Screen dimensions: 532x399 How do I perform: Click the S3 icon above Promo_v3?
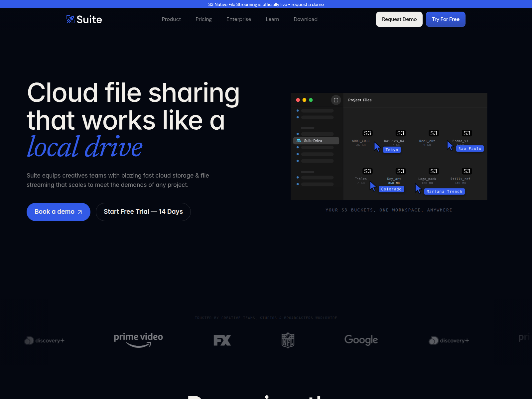tap(467, 133)
